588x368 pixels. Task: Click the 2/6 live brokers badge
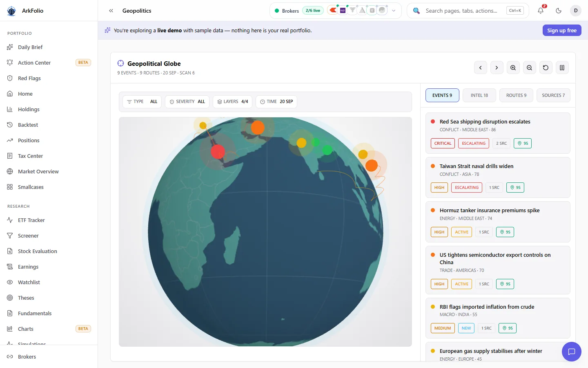pyautogui.click(x=313, y=11)
